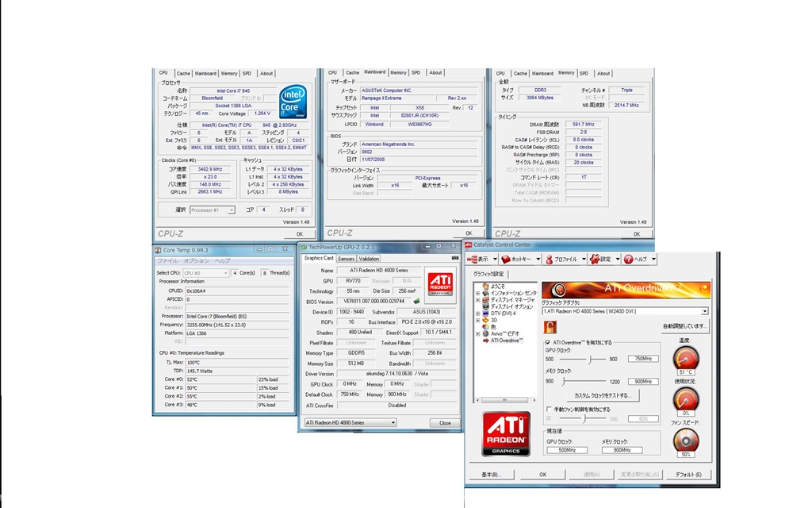This screenshot has height=508, width=812.
Task: Expand the 3D tree node
Action: point(478,320)
